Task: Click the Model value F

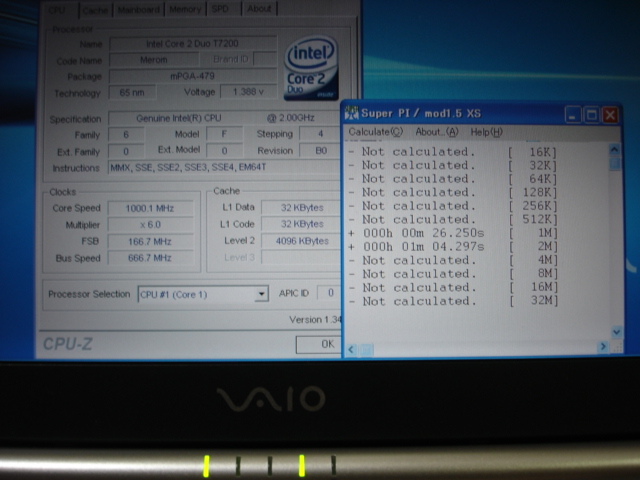Action: (224, 134)
